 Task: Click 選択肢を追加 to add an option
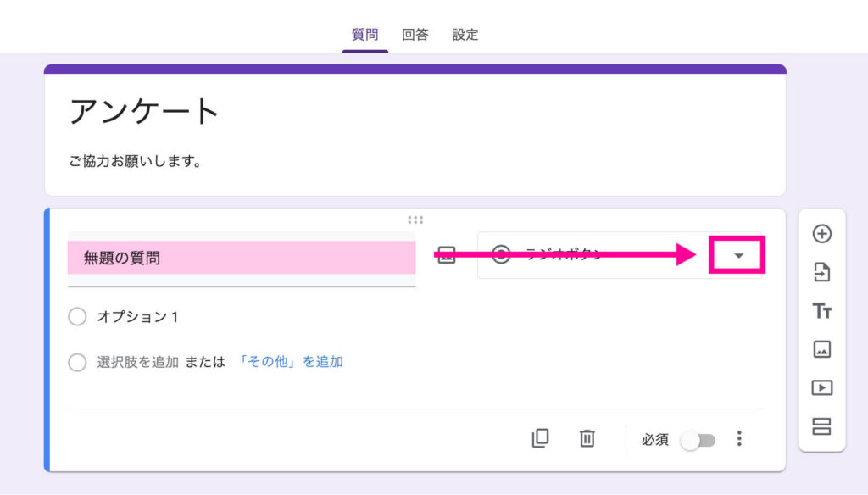point(137,362)
